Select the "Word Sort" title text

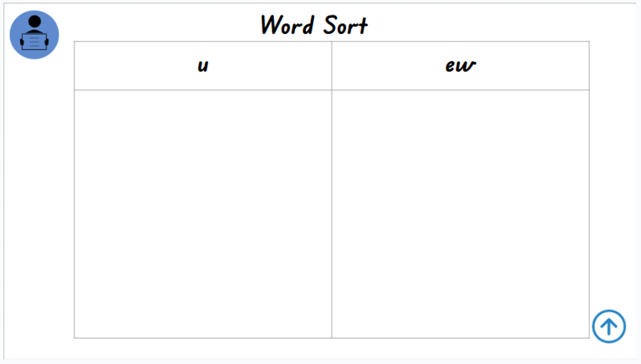tap(314, 25)
